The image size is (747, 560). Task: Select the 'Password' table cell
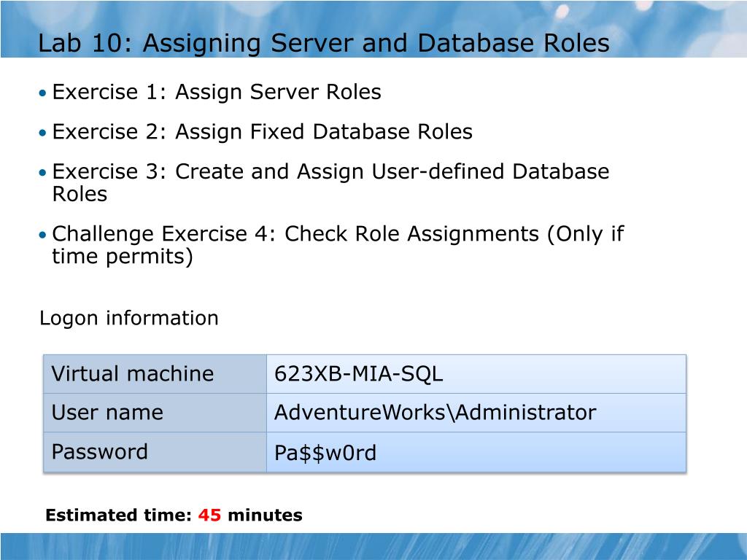[x=95, y=452]
